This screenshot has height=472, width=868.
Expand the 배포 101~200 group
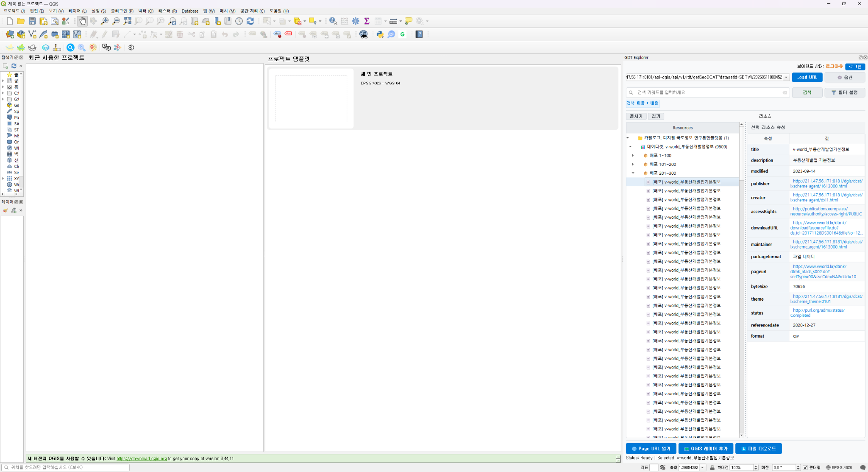pyautogui.click(x=633, y=165)
